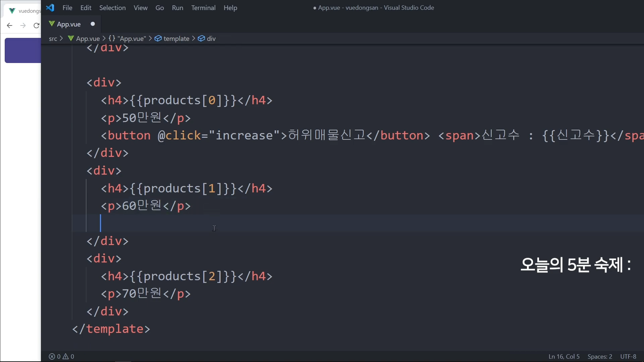
Task: Select the vuedongsan browser tab
Action: coord(23,11)
